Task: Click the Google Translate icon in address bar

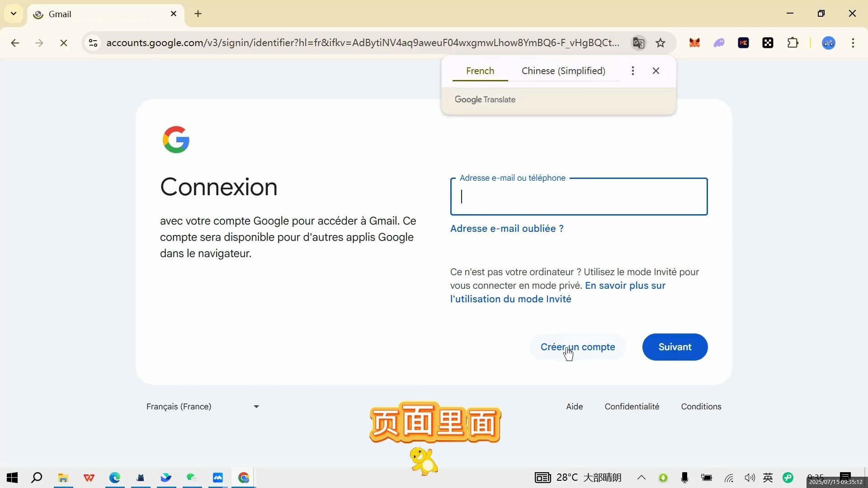Action: pyautogui.click(x=638, y=43)
